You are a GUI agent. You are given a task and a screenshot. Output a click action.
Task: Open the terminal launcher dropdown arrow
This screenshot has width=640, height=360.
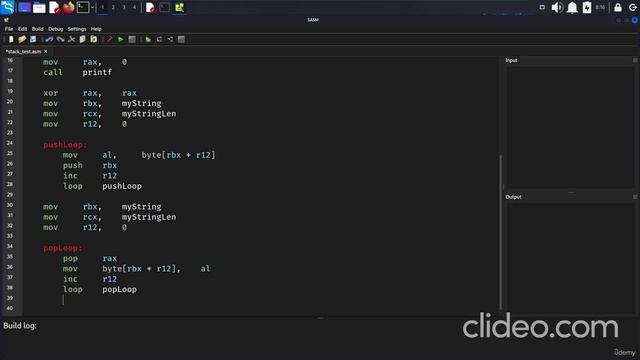coord(92,7)
